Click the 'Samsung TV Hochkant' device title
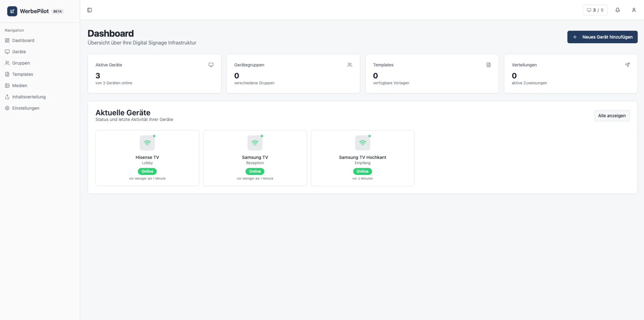The image size is (644, 320). (363, 157)
